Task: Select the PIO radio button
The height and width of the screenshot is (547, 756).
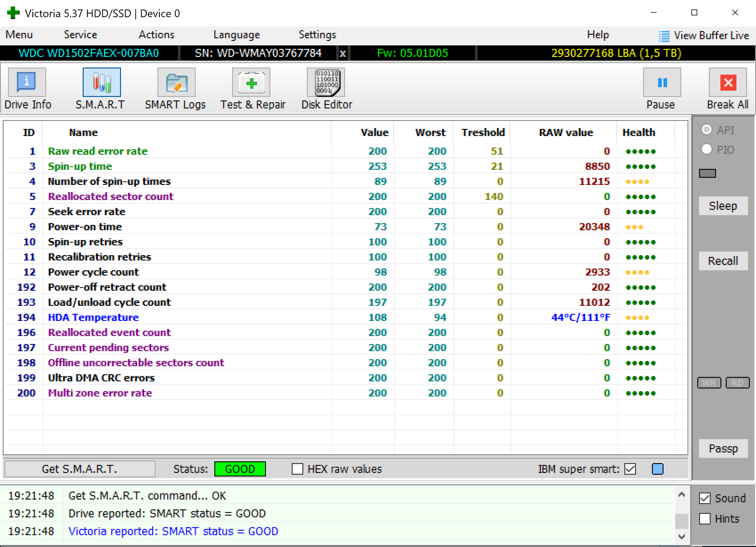Action: click(706, 149)
